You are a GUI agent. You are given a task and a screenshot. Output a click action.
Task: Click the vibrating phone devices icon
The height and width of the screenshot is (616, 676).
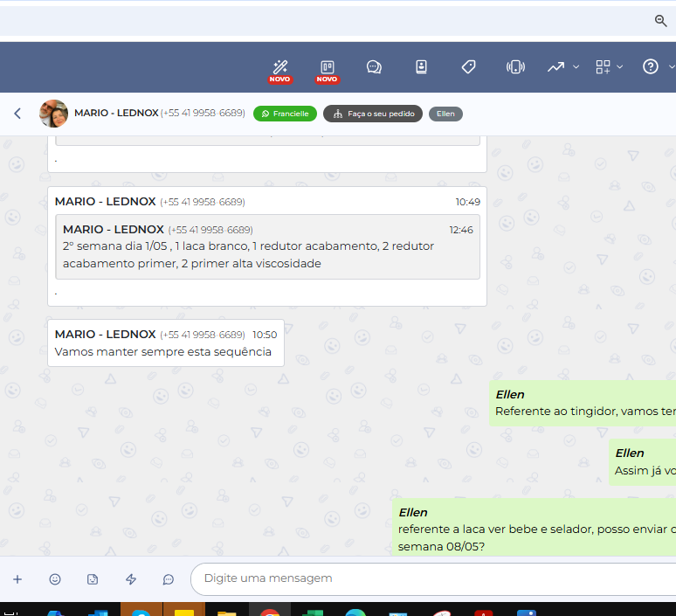pos(515,67)
